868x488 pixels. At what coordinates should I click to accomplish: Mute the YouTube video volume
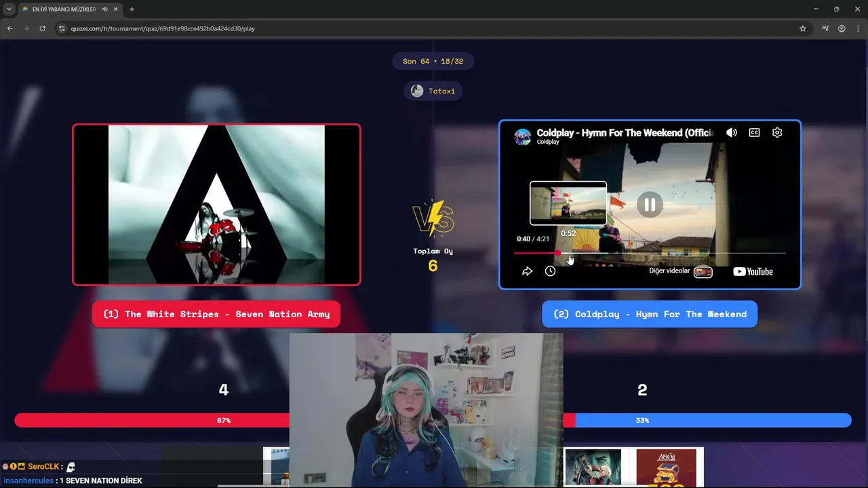(x=731, y=133)
